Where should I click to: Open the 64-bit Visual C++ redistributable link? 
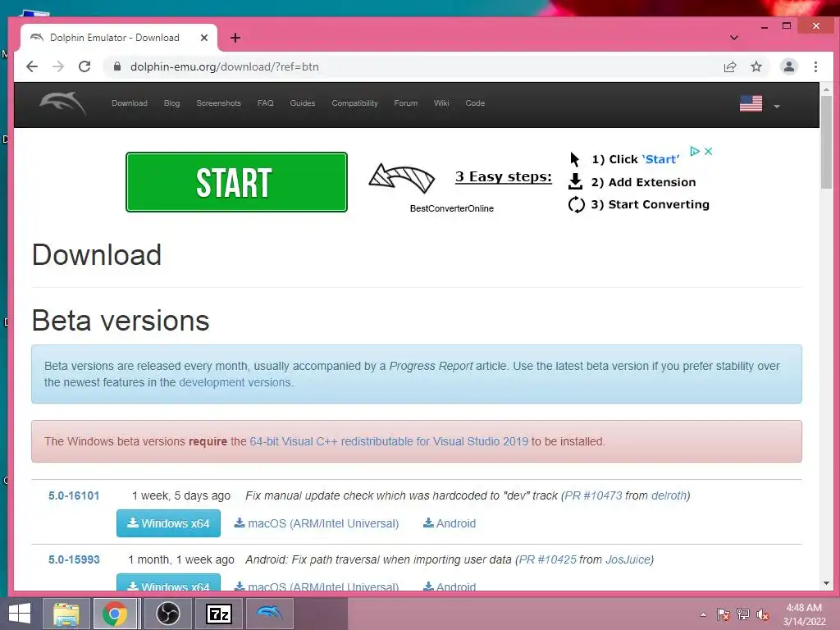click(389, 441)
